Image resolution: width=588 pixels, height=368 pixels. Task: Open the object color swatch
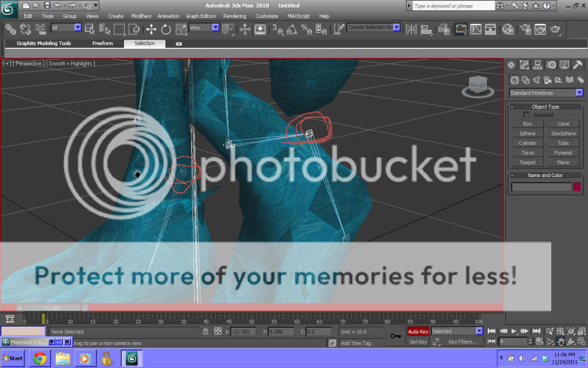pos(577,187)
